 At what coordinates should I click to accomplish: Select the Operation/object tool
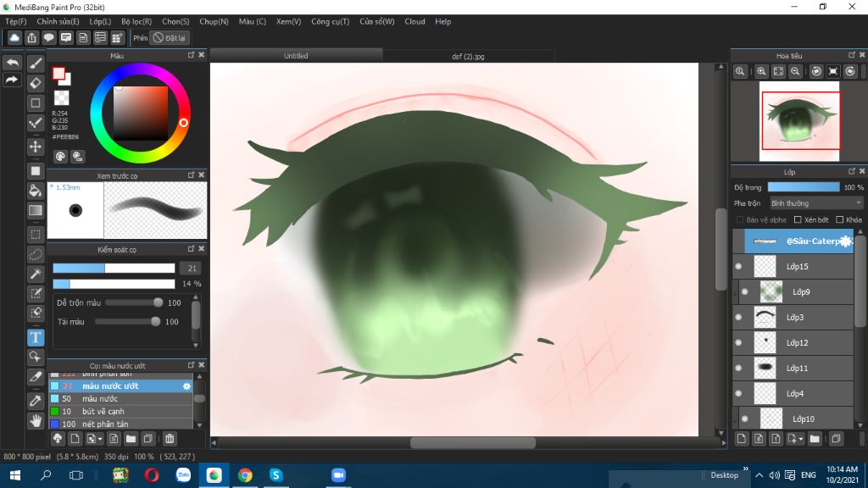click(x=36, y=357)
